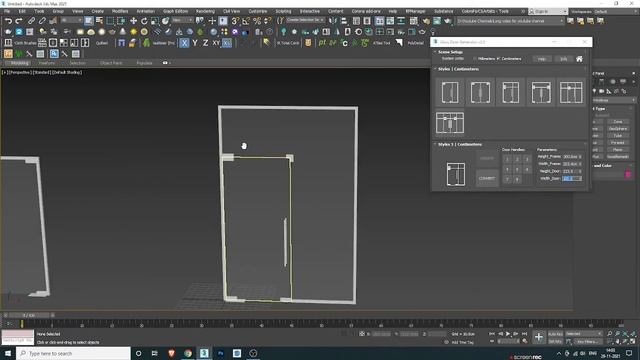Open the Create panel category dropdown
This screenshot has height=360, width=640.
[x=614, y=100]
